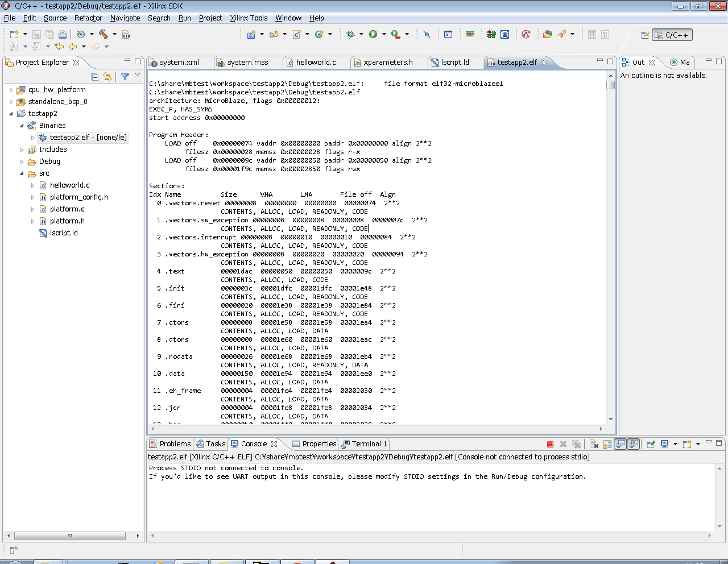Viewport: 728px width, 564px height.
Task: Click the Pin Console icon
Action: click(651, 444)
